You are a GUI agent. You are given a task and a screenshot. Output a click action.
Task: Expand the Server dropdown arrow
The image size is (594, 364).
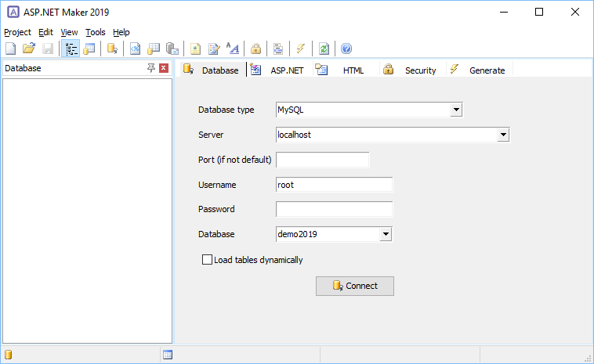(x=503, y=135)
